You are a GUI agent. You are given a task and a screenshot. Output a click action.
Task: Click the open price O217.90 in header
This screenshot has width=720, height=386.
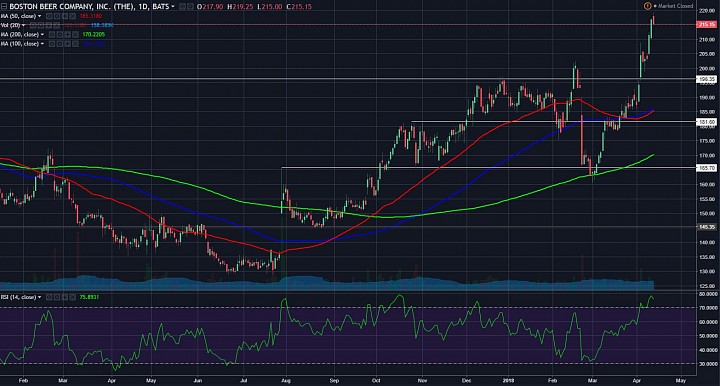(x=210, y=6)
